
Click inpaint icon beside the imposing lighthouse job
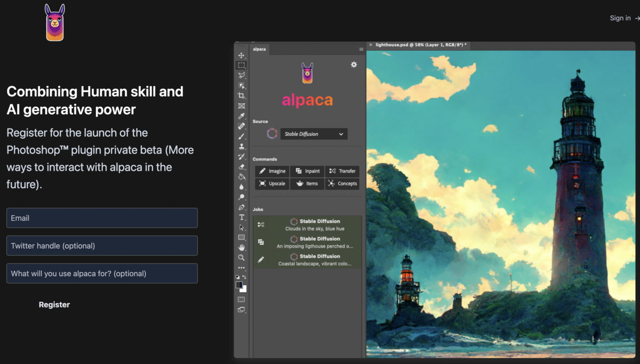(261, 242)
